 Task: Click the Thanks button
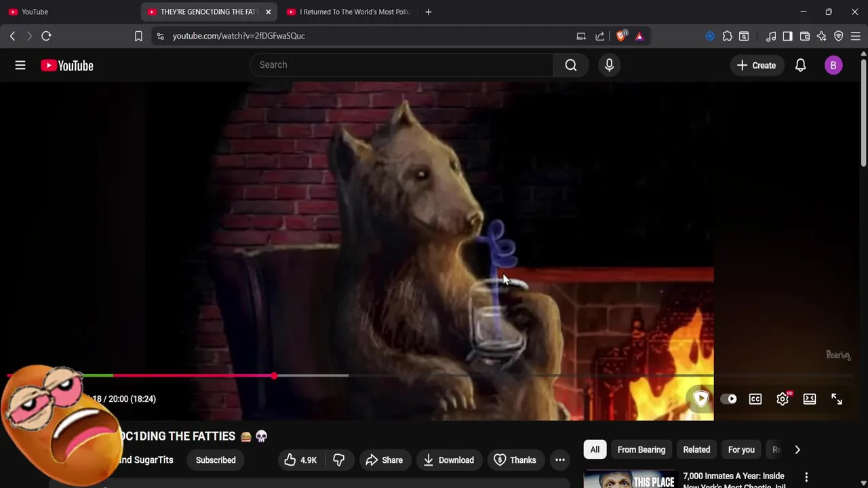point(515,460)
